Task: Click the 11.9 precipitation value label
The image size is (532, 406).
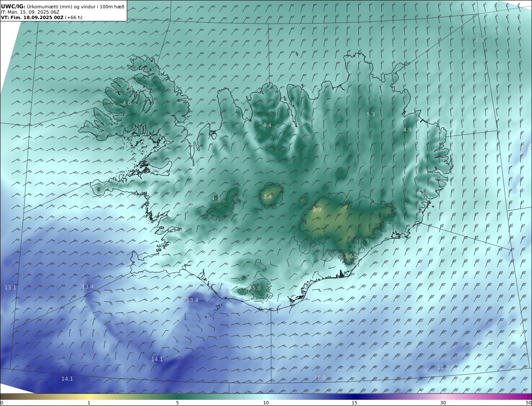Action: tap(320, 378)
